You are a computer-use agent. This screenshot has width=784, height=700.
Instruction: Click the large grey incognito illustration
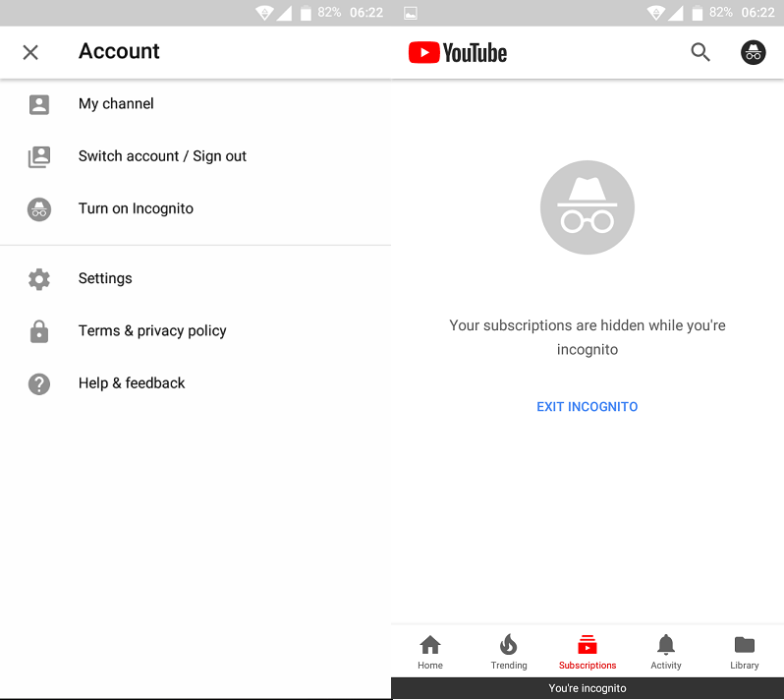coord(587,207)
